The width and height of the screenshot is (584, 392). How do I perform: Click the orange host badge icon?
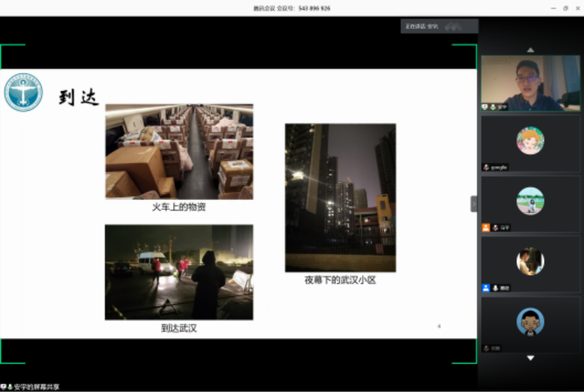coord(486,228)
